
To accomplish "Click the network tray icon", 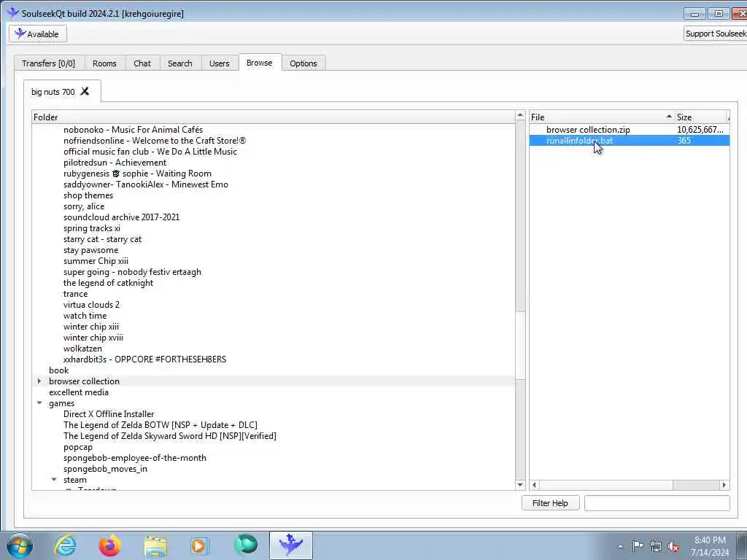I will [x=656, y=546].
